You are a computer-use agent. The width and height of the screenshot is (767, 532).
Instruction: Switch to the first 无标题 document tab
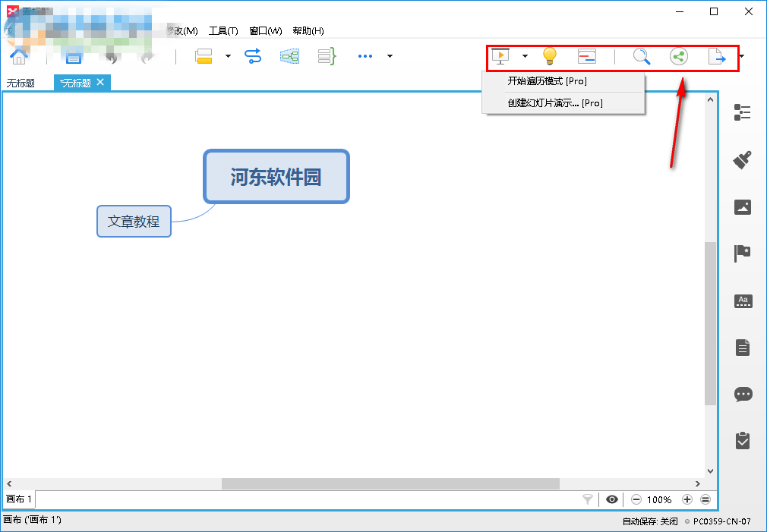[x=21, y=82]
